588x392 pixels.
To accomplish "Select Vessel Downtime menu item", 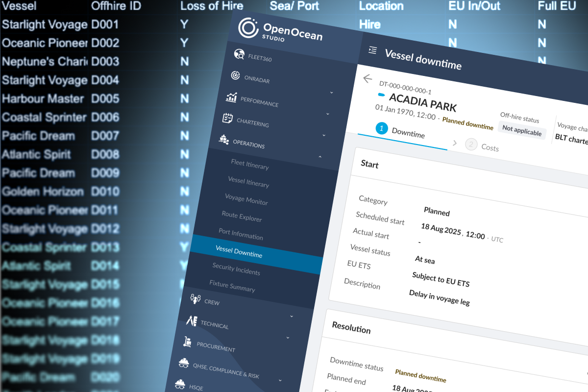I will pyautogui.click(x=239, y=252).
